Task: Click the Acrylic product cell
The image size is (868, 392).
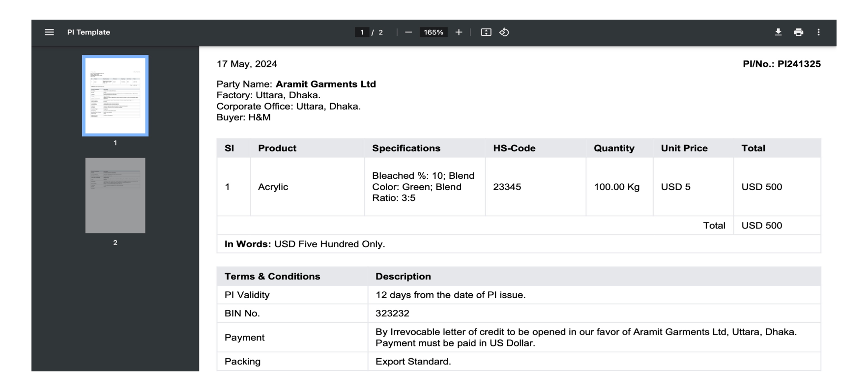Action: point(273,187)
